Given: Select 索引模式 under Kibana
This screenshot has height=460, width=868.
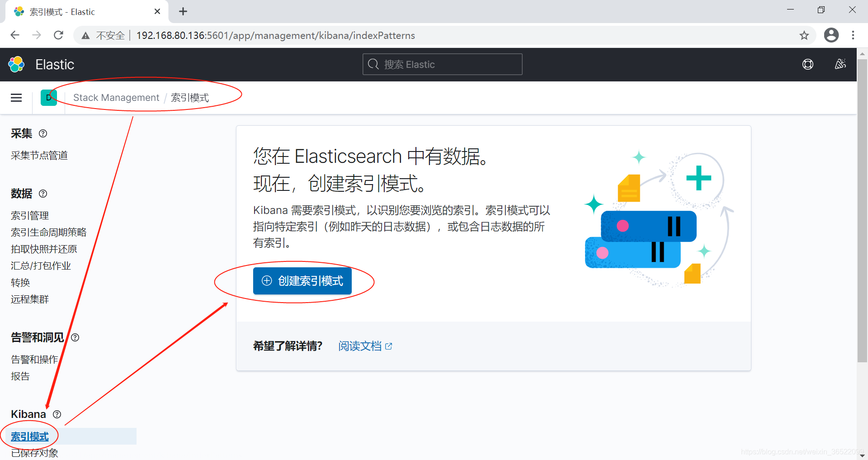Looking at the screenshot, I should [x=30, y=436].
